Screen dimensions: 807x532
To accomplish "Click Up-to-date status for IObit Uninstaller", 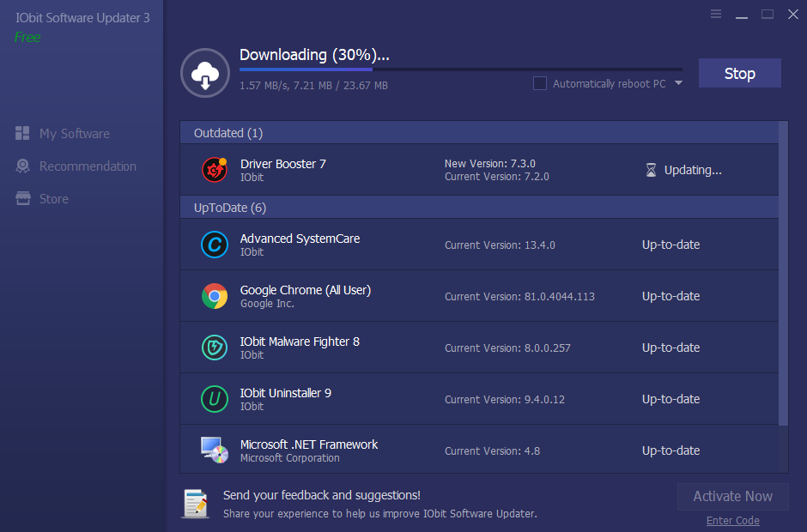I will pos(670,399).
